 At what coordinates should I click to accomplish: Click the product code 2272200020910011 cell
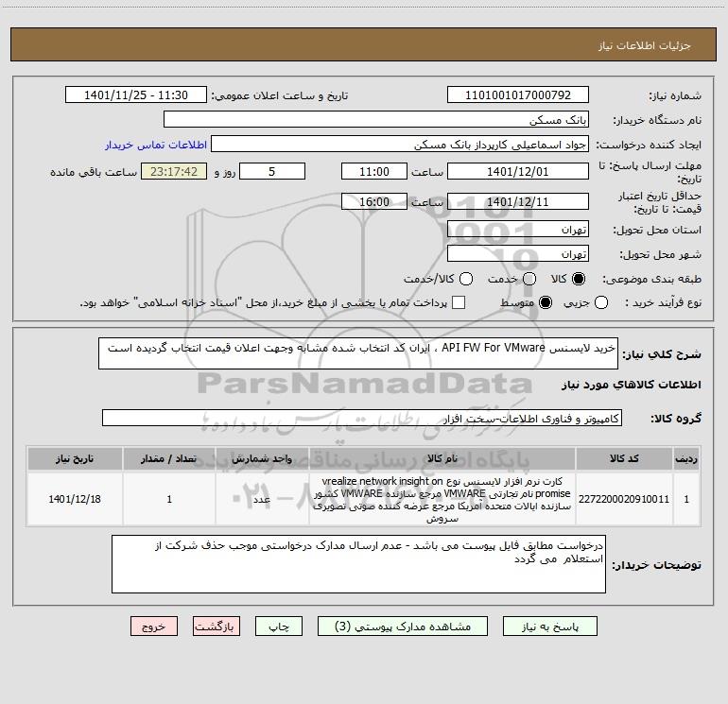(x=624, y=499)
